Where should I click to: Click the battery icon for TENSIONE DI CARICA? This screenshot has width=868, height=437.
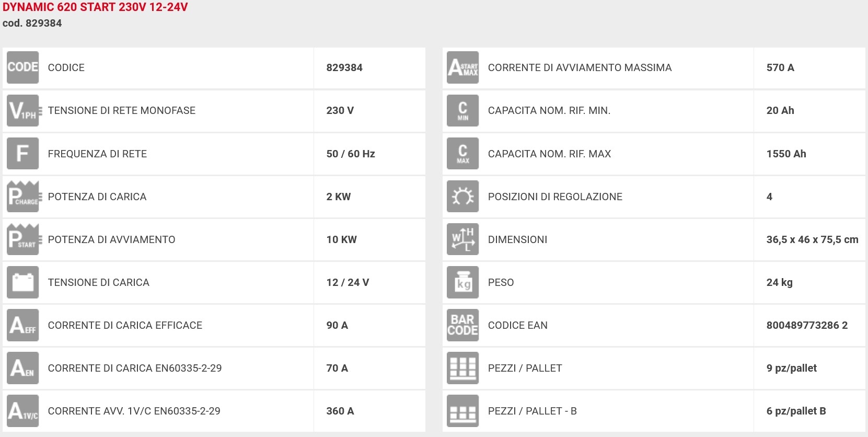coord(23,282)
